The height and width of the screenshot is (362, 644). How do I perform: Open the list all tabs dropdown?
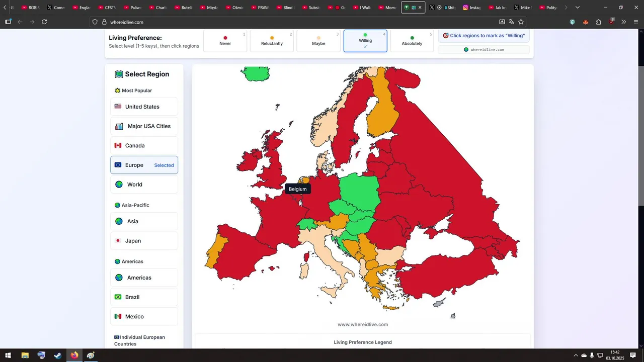pyautogui.click(x=578, y=8)
